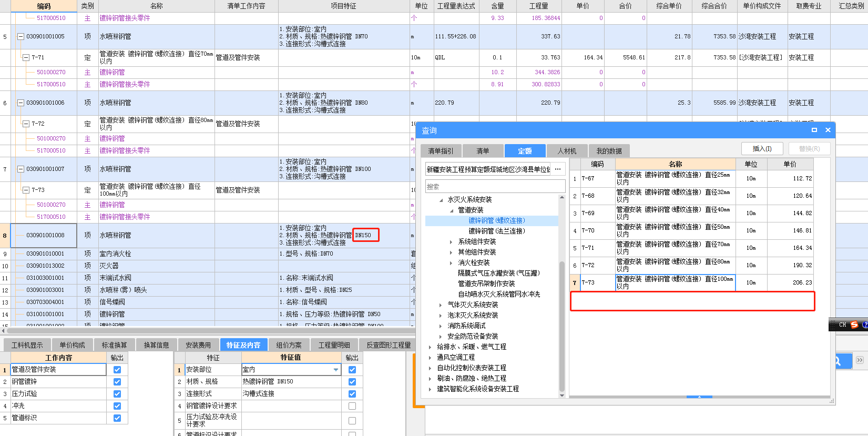The width and height of the screenshot is (868, 436).
Task: Collapse the 7-71 quota row
Action: point(26,58)
